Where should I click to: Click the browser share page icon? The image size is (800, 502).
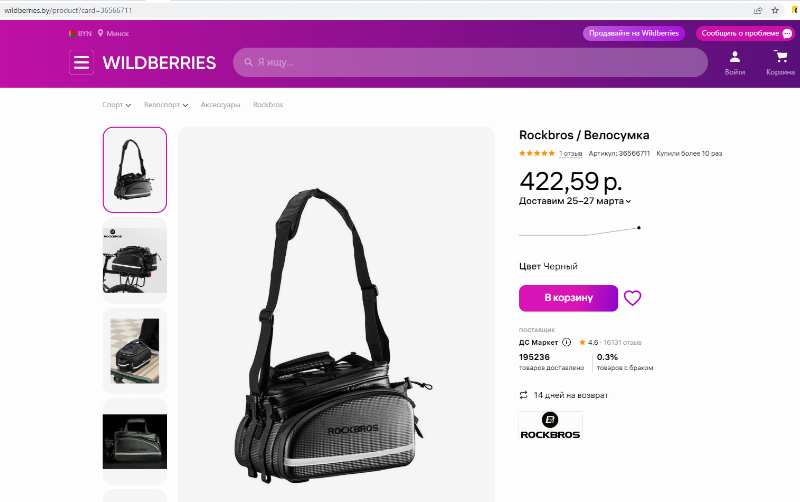pos(758,10)
